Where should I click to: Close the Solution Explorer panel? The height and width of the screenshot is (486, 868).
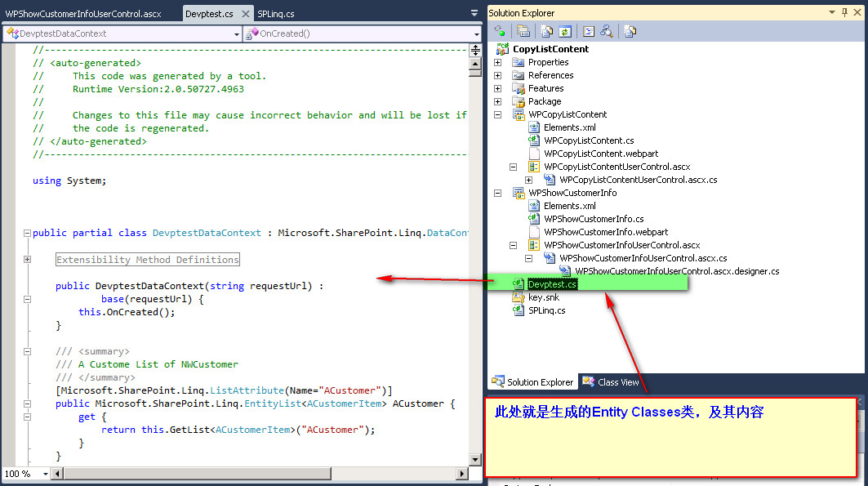click(x=857, y=12)
